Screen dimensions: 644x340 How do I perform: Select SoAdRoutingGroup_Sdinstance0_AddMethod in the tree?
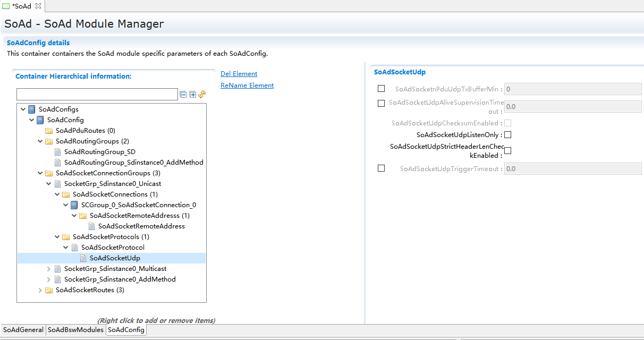[133, 163]
